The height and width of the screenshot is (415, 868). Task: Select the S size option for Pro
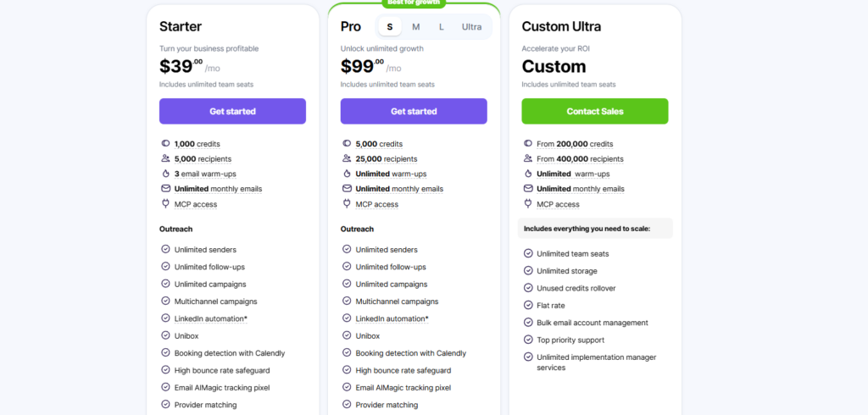click(390, 26)
